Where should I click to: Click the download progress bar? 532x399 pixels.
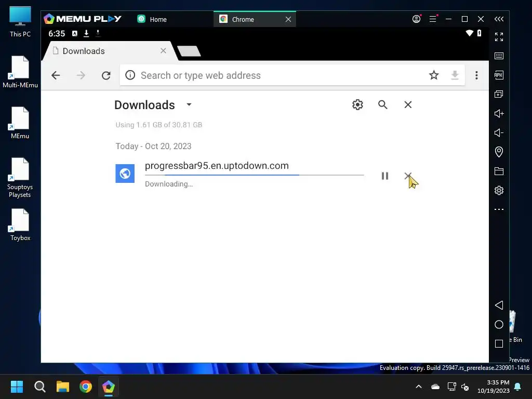point(254,175)
